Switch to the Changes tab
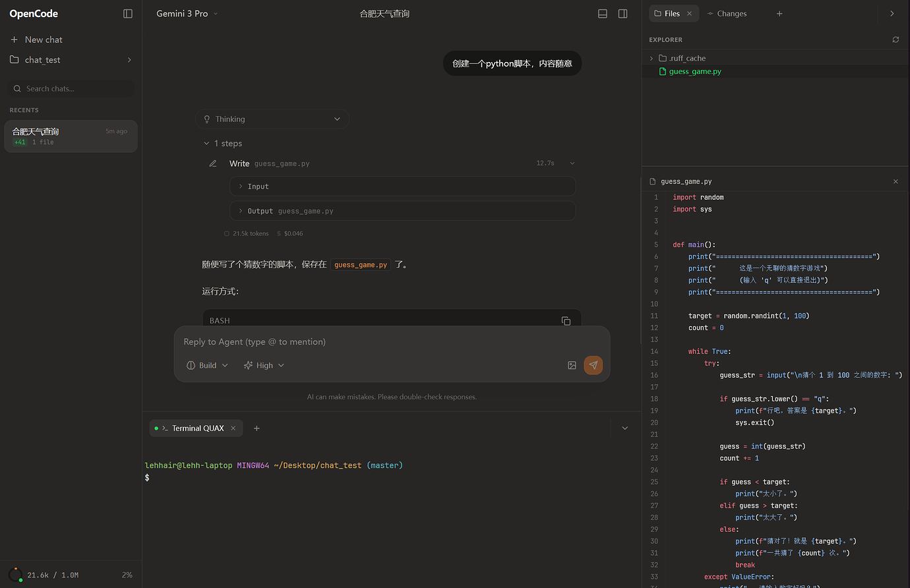 [727, 14]
